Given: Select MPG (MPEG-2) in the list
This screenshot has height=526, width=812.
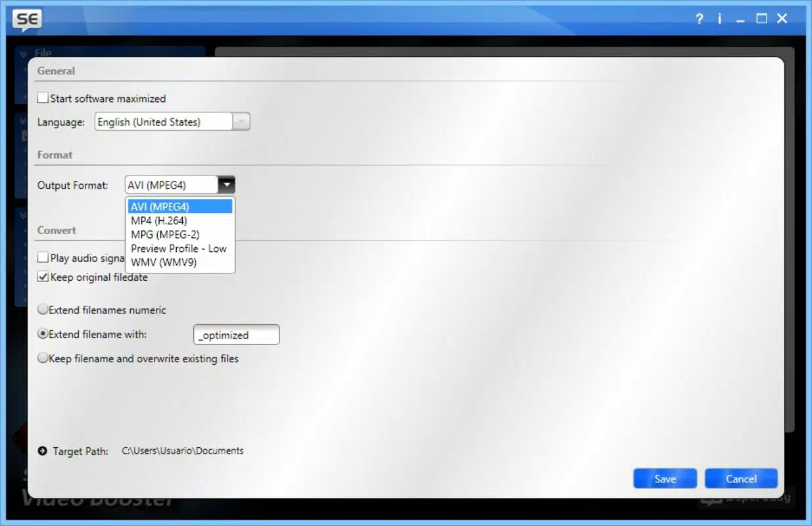Looking at the screenshot, I should coord(180,234).
